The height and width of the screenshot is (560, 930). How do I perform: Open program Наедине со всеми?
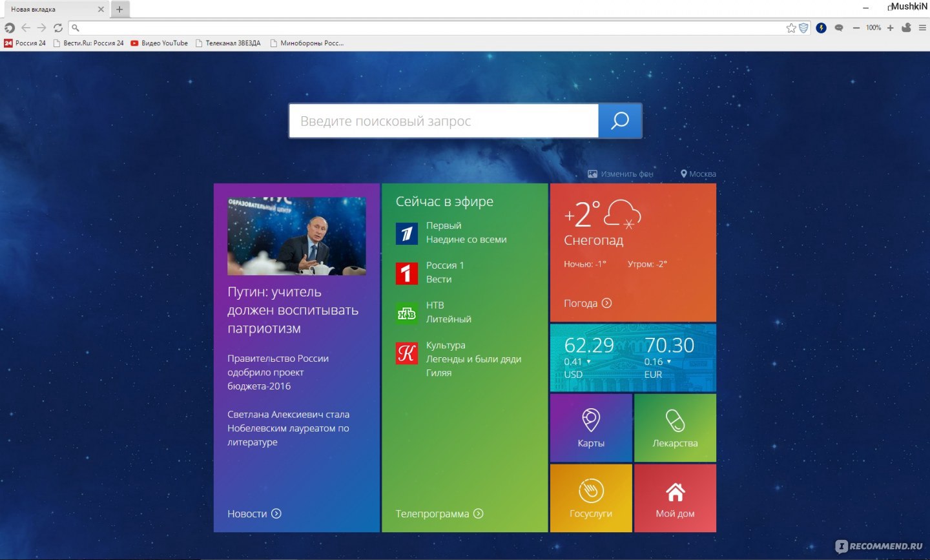(466, 240)
